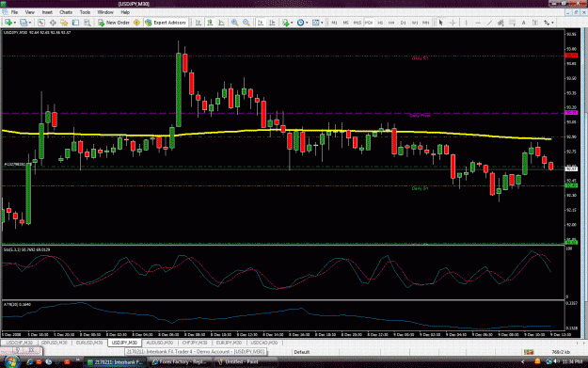
Task: Select the MN timeframe
Action: tap(425, 23)
